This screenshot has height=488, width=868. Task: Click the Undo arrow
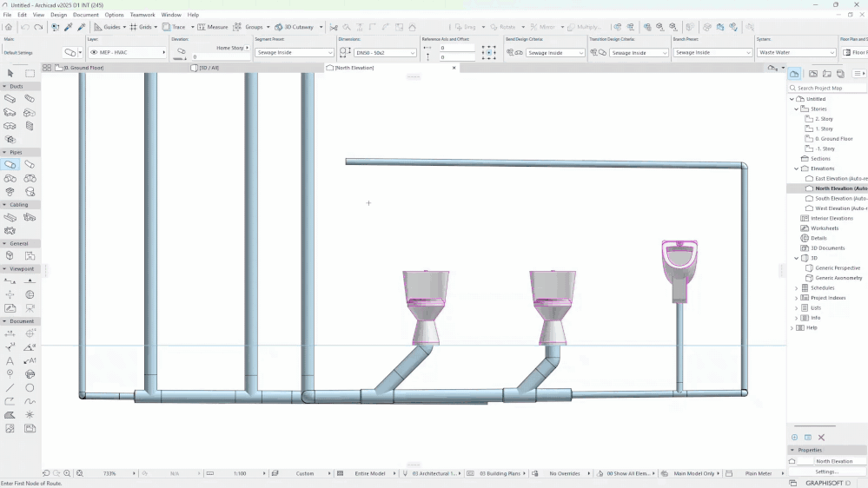(25, 27)
